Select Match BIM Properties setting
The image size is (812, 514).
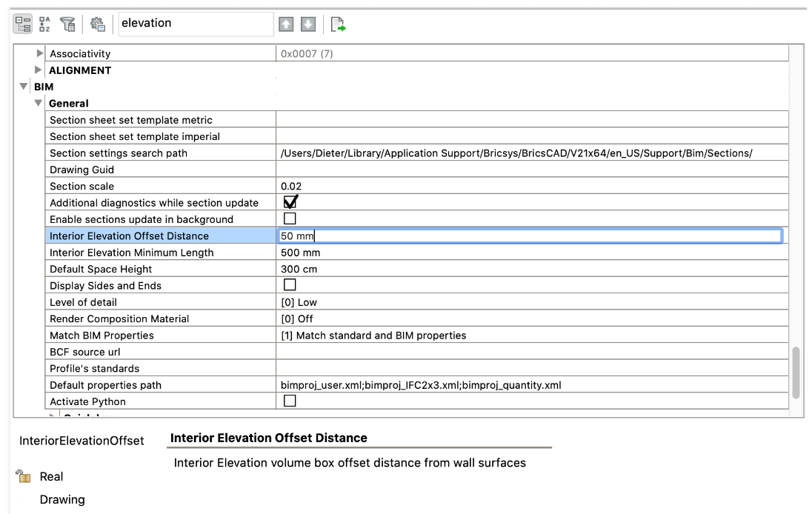point(101,336)
